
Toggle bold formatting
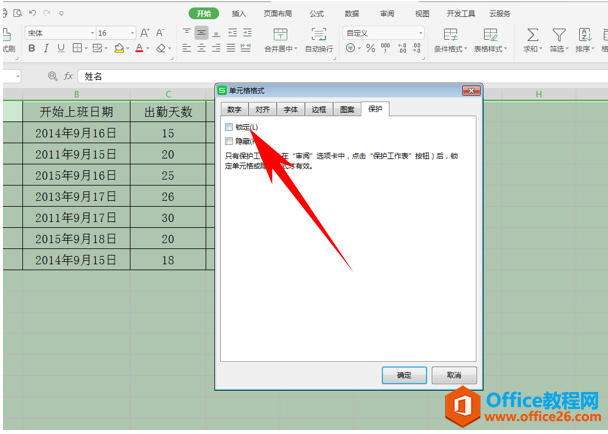[32, 48]
